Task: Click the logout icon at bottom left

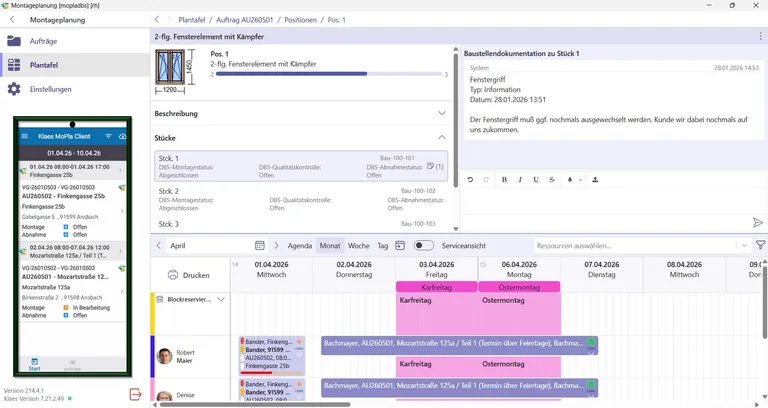Action: click(x=136, y=394)
